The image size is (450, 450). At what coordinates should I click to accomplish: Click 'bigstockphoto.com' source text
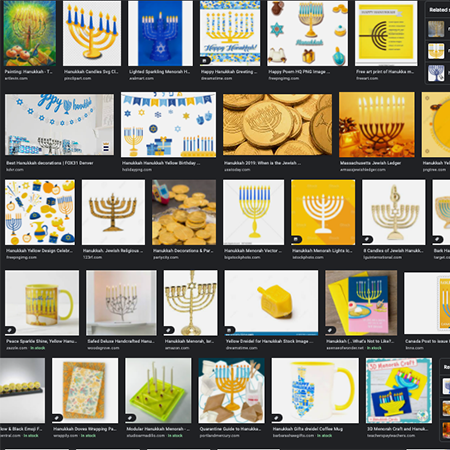click(242, 257)
